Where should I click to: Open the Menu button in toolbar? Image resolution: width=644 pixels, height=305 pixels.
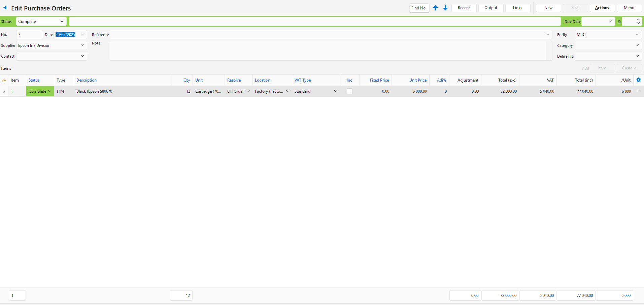pos(629,8)
